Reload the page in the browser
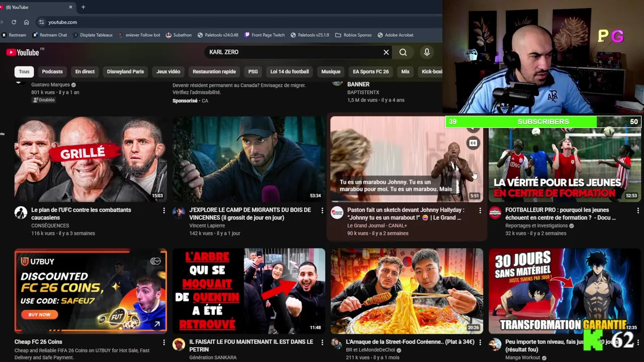644x362 pixels. (x=14, y=22)
